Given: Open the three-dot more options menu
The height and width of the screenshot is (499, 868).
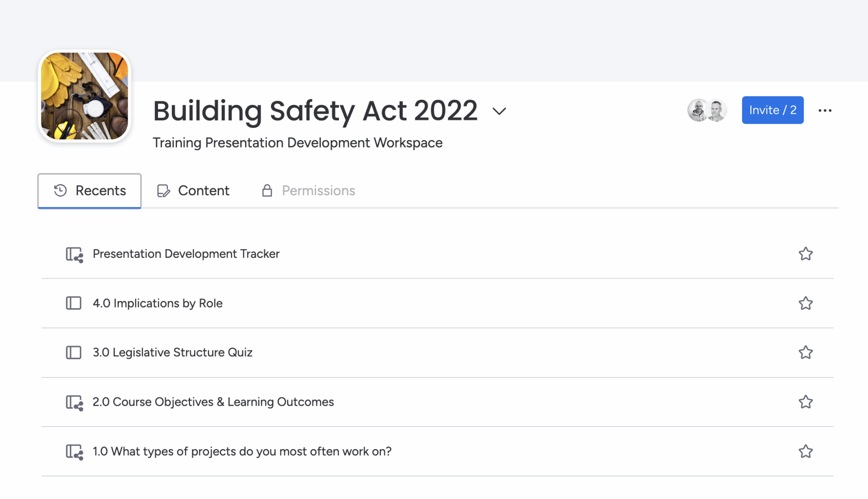Looking at the screenshot, I should [825, 111].
